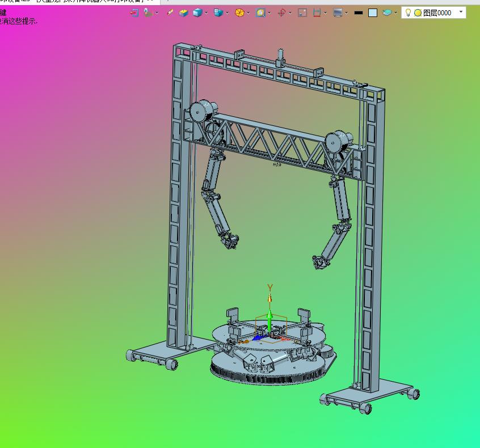Screen dimensions: 480x448
Task: Click the blue shaded cube icon
Action: pos(197,12)
